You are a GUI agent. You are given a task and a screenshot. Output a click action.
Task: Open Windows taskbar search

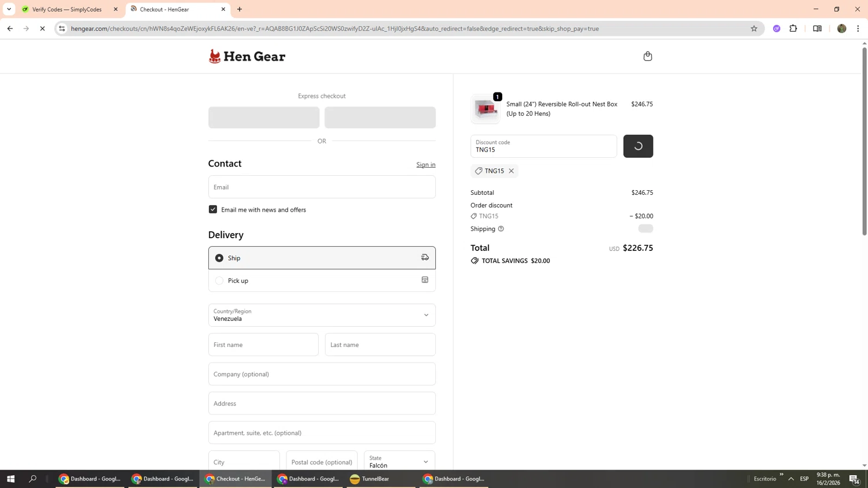click(x=32, y=479)
